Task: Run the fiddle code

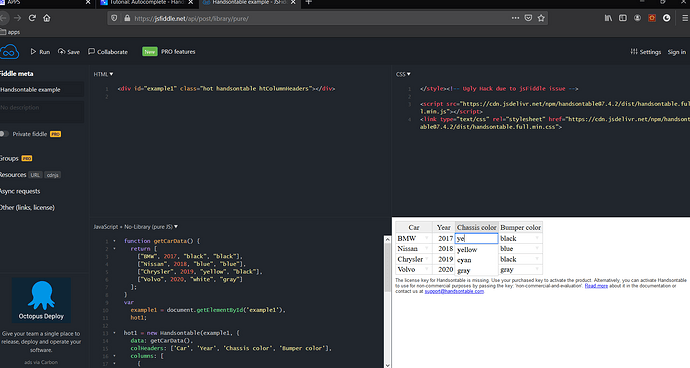Action: pyautogui.click(x=40, y=52)
